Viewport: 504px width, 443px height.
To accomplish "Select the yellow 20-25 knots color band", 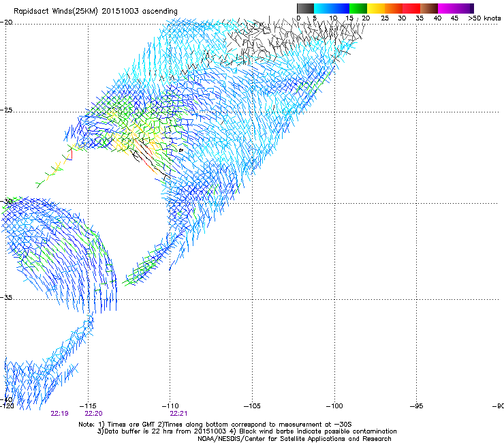I will click(x=376, y=8).
